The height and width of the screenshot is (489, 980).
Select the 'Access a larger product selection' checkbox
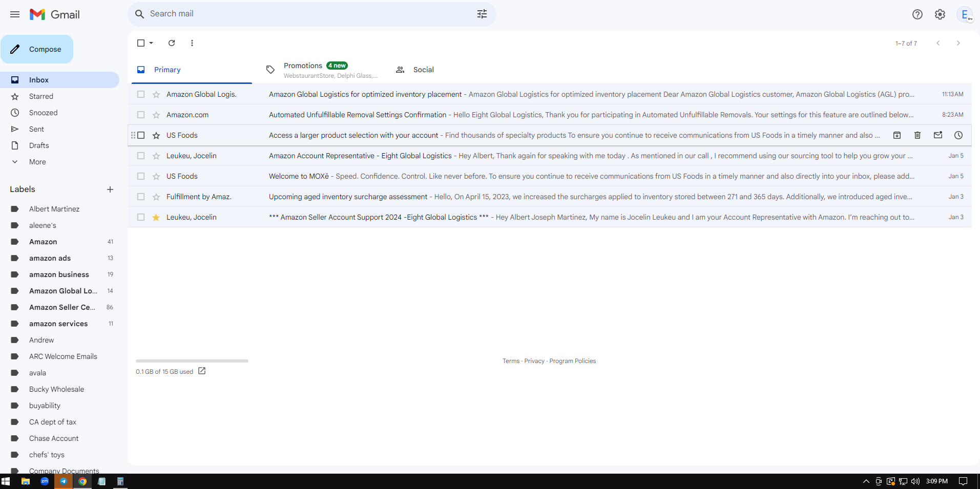(141, 135)
